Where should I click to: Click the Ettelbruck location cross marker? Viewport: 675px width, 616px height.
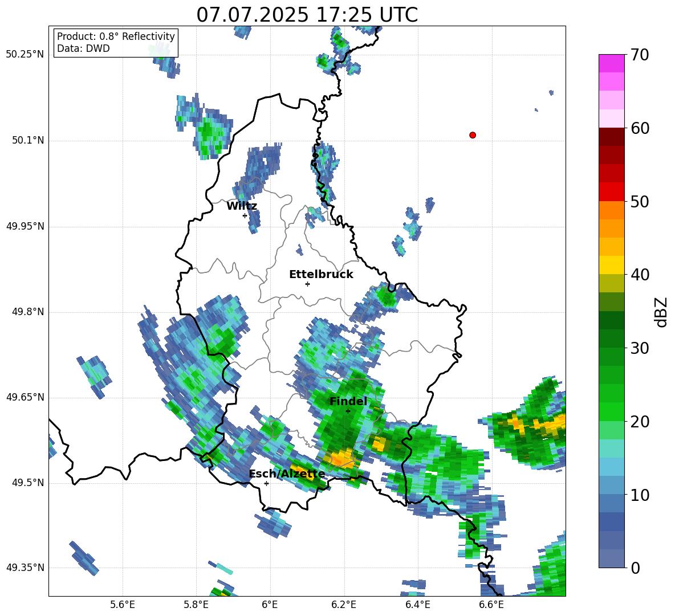coord(307,284)
